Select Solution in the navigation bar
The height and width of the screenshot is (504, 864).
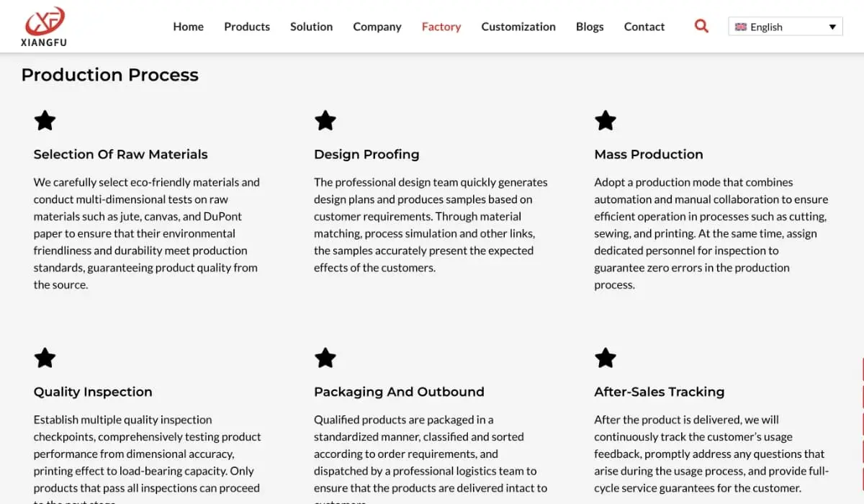point(311,27)
